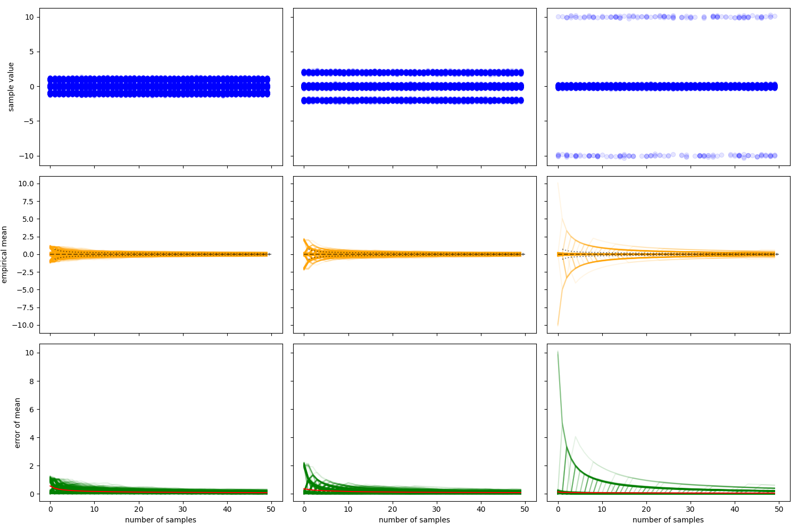Click the 'empirical mean' y-axis label

click(5, 254)
